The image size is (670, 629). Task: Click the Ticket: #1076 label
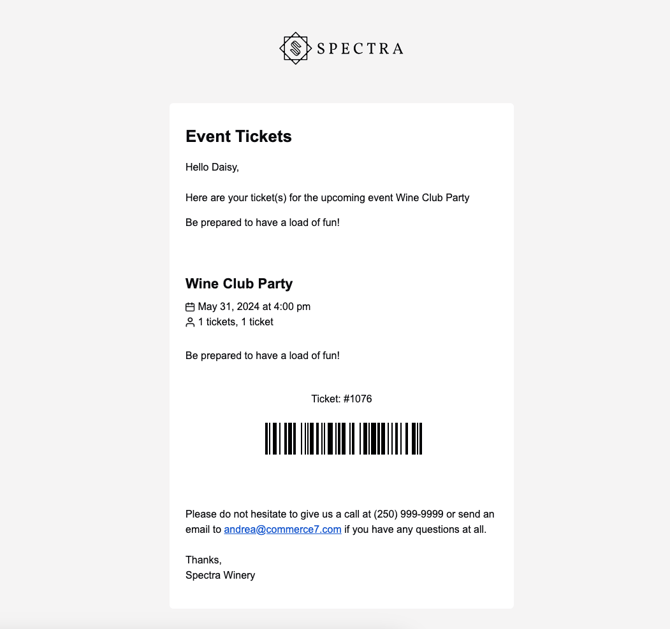coord(341,399)
